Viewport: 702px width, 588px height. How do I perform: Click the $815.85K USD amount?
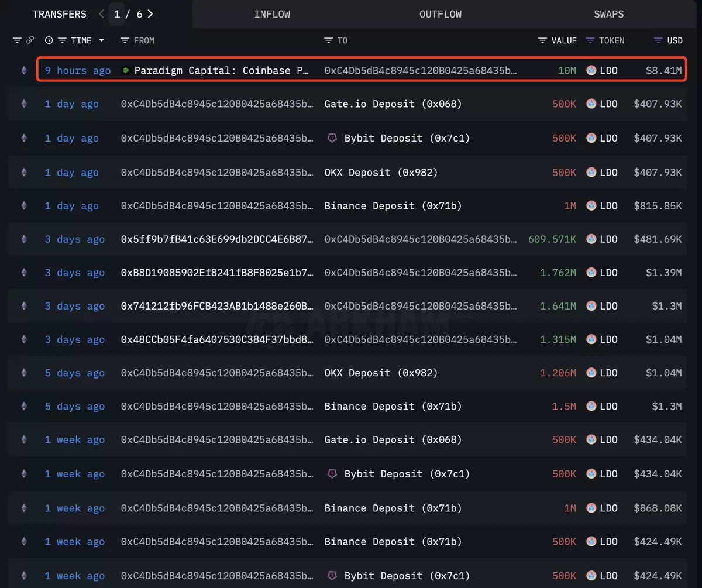click(658, 206)
